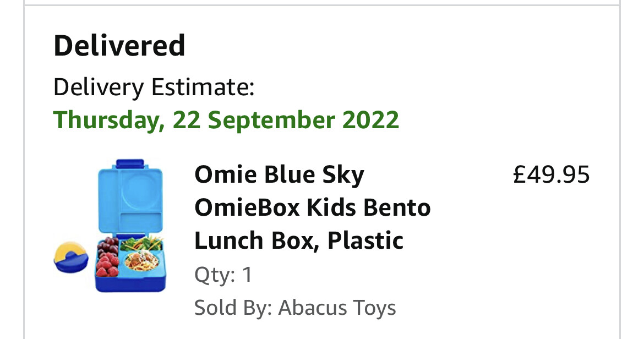The width and height of the screenshot is (644, 339).
Task: Click the yellow and blue round snack container
Action: click(70, 257)
